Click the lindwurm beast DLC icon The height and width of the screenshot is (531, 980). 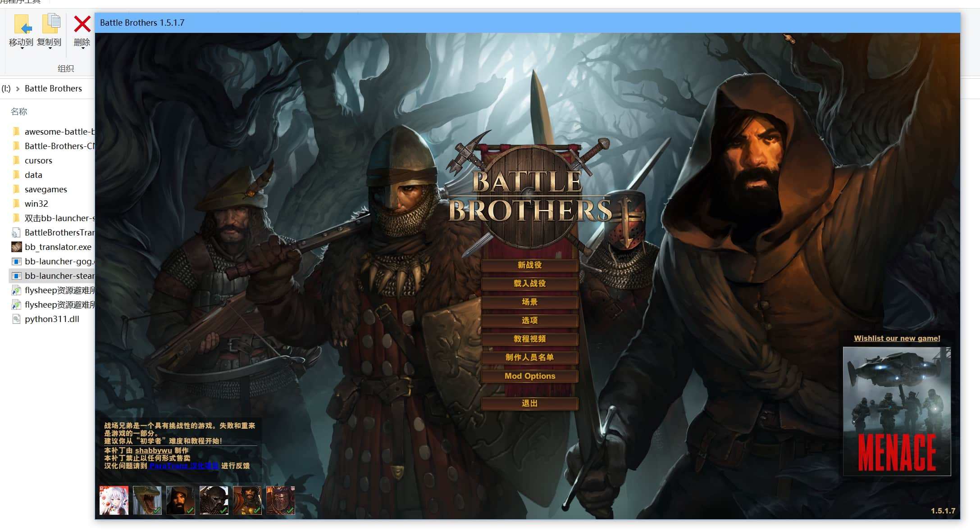[147, 500]
